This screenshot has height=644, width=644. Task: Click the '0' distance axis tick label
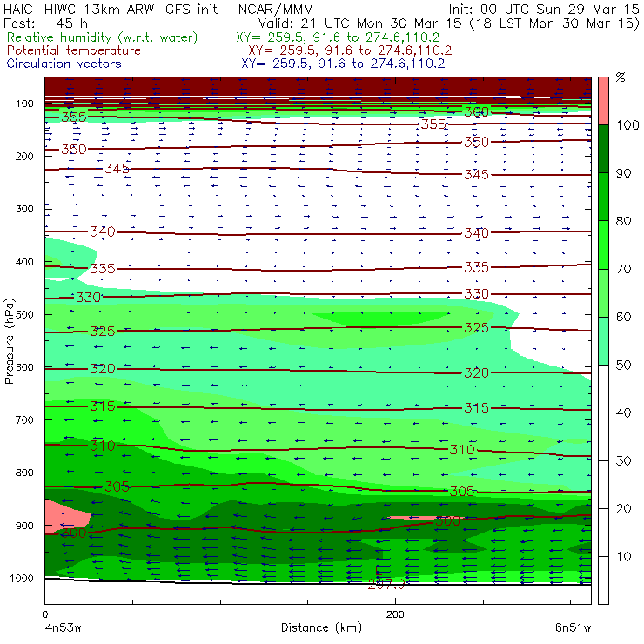point(44,614)
